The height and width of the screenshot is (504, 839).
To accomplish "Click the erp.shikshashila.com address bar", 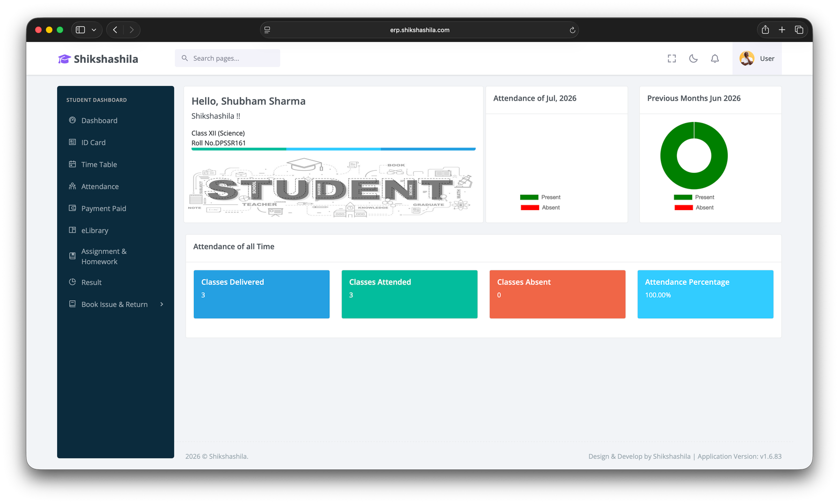I will point(419,30).
